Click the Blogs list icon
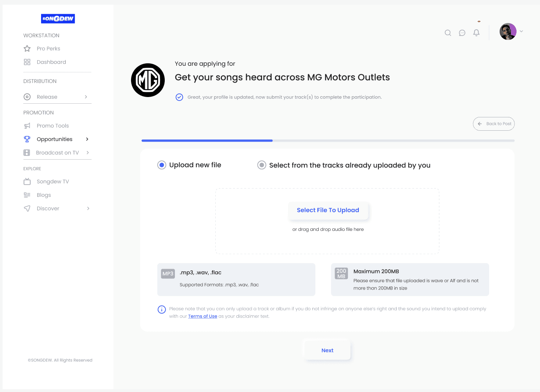Viewport: 540px width, 392px height. tap(27, 195)
